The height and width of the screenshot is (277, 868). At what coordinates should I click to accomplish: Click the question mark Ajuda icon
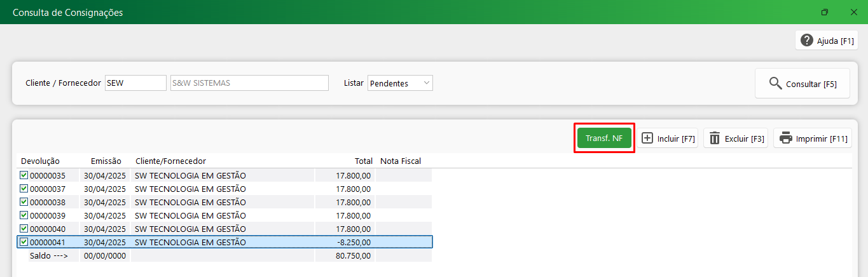point(807,41)
